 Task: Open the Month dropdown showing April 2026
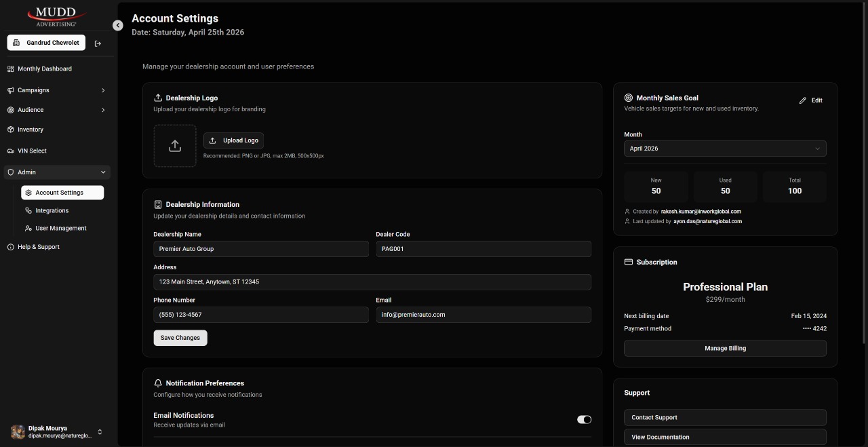pos(725,149)
